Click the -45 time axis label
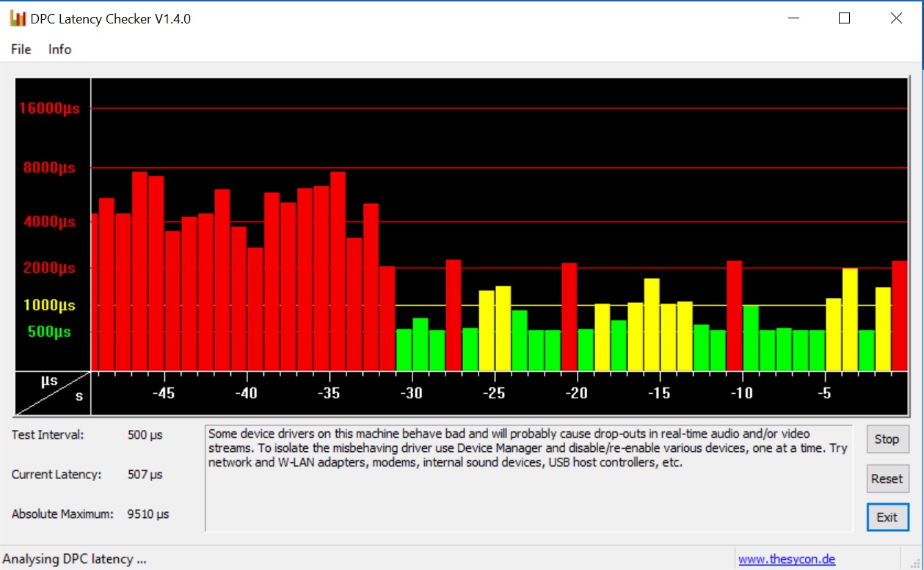924x570 pixels. tap(164, 393)
